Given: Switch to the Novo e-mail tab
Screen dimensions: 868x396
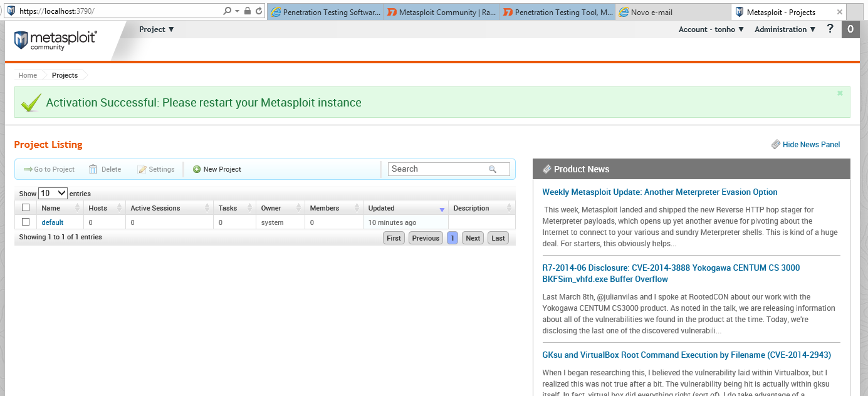Looking at the screenshot, I should (x=674, y=12).
